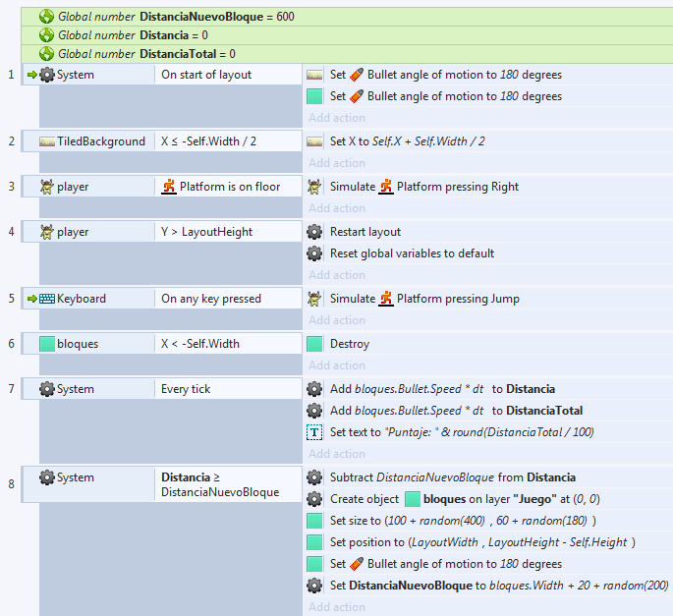Screen dimensions: 673x616
Task: Select 'Simulate Platform pressing Jump' action text
Action: [424, 299]
